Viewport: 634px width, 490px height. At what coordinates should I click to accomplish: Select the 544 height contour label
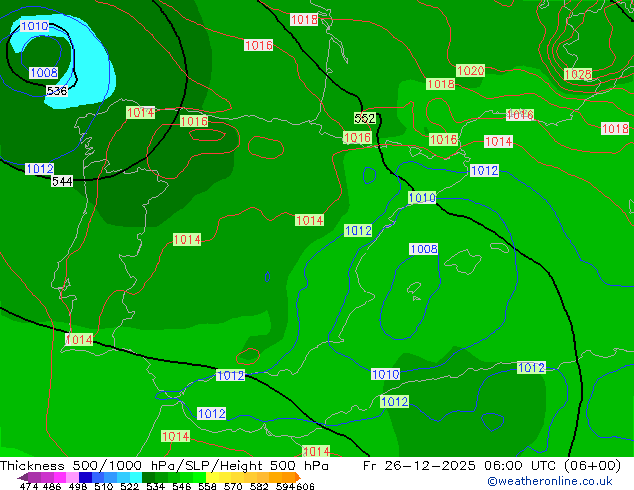(62, 182)
